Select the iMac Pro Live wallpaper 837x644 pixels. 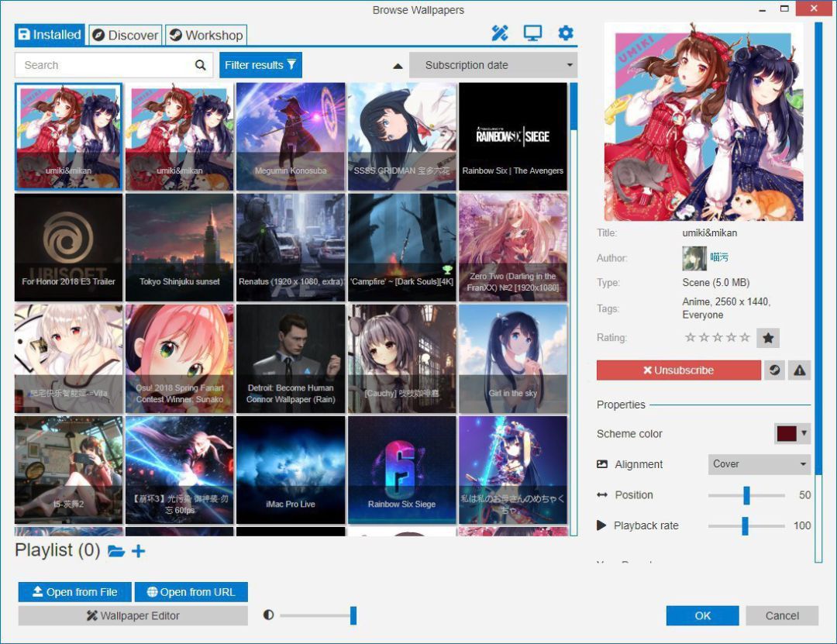(291, 470)
